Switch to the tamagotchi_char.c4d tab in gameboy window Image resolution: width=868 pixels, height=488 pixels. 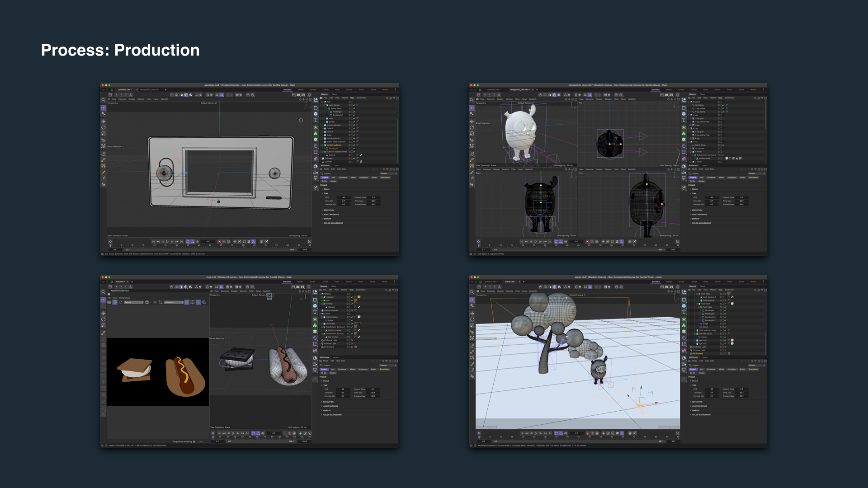click(x=149, y=89)
